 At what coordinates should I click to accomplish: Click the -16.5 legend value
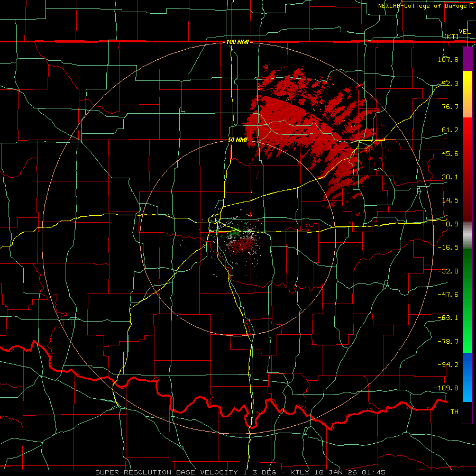click(448, 248)
